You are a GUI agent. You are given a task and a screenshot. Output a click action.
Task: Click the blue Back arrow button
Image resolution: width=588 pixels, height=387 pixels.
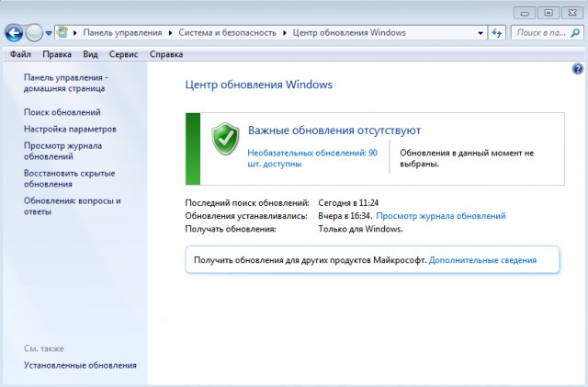pos(14,33)
